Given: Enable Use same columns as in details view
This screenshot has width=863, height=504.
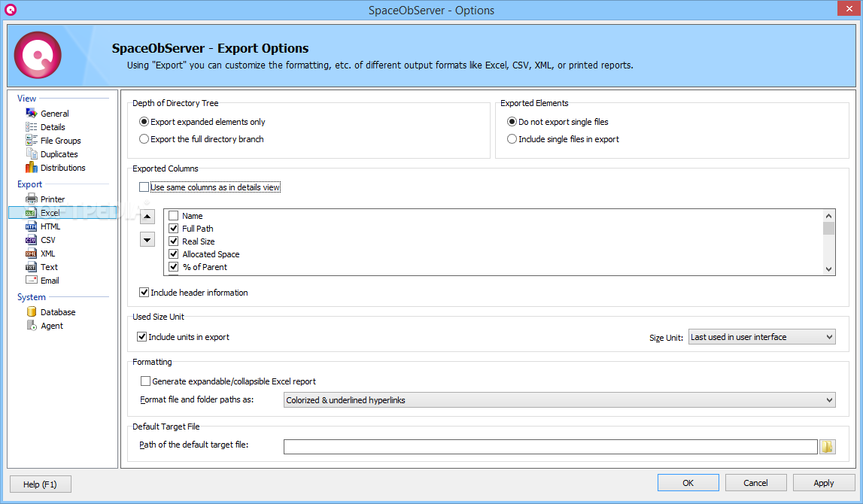Looking at the screenshot, I should (x=144, y=187).
